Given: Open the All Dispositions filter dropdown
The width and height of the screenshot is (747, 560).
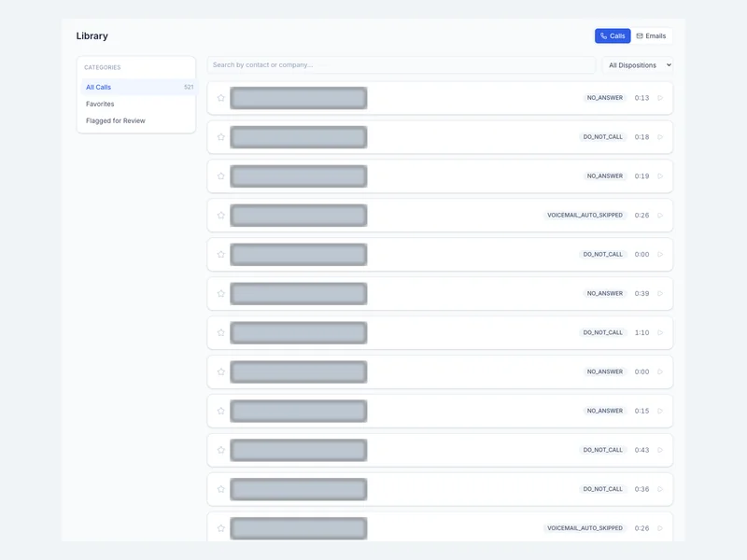Looking at the screenshot, I should tap(638, 65).
